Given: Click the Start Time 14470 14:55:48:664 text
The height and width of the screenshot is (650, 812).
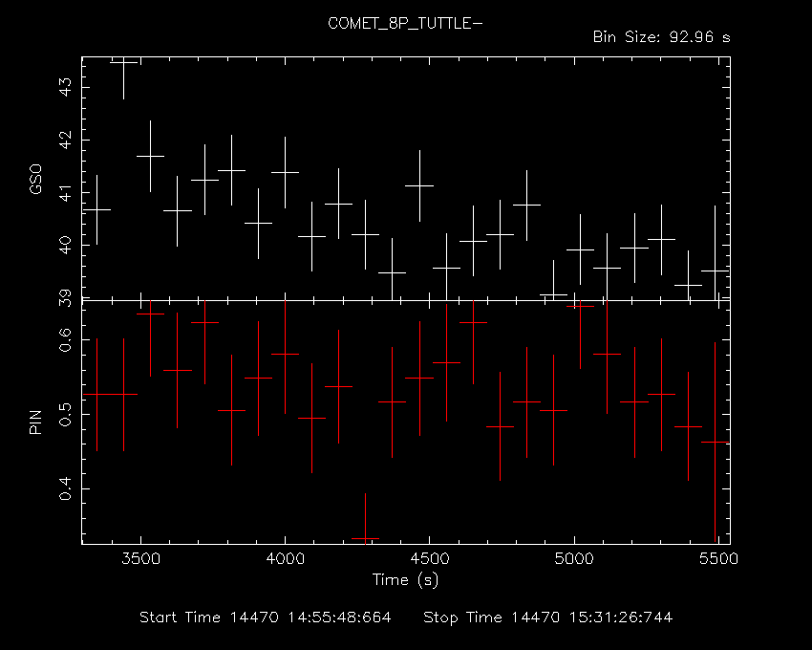Looking at the screenshot, I should click(x=266, y=617).
